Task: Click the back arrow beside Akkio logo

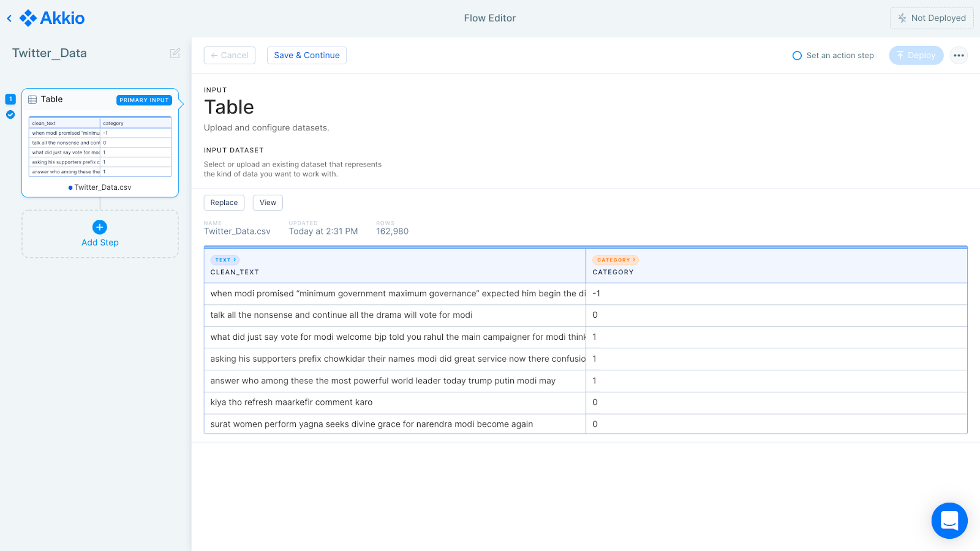Action: (9, 18)
